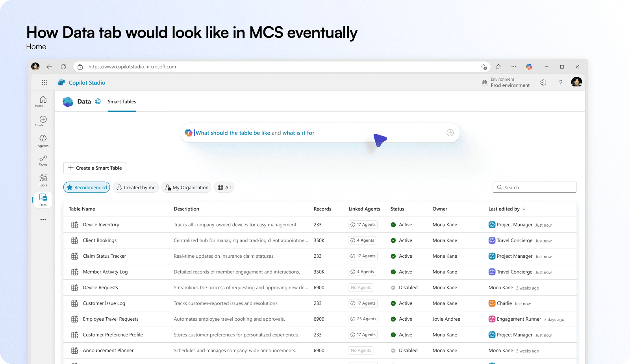Open Client Bookings table
630x364 pixels.
[x=100, y=240]
